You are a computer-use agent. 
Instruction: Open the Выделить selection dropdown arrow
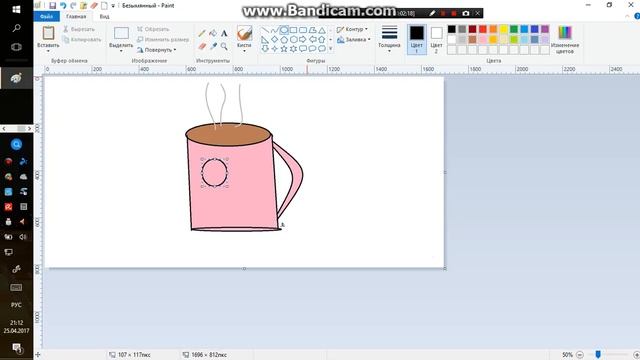(x=121, y=51)
